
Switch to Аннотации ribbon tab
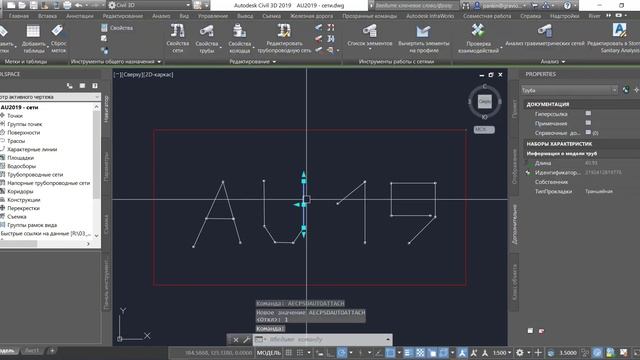coord(80,16)
